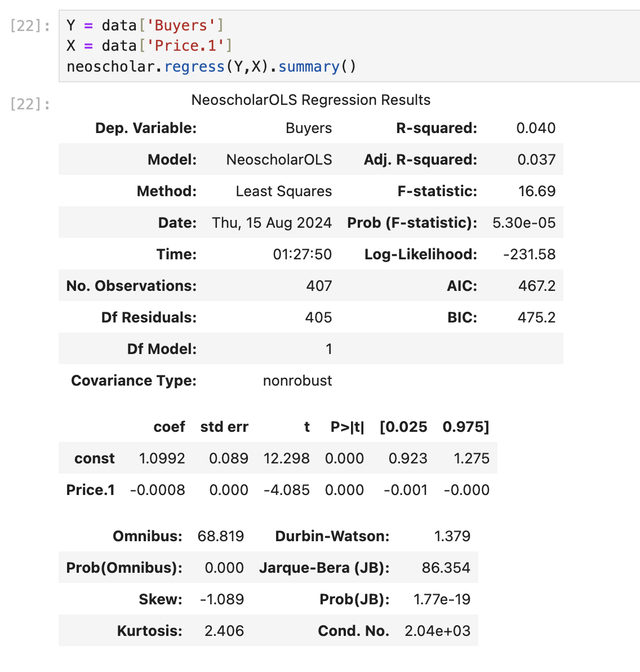Image resolution: width=640 pixels, height=672 pixels.
Task: Click the F-statistic value 16.69
Action: click(x=536, y=191)
